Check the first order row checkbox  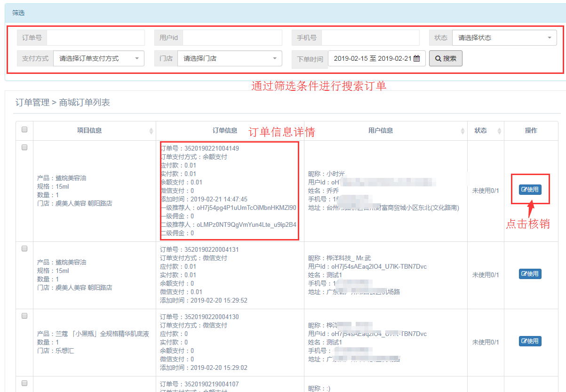pos(24,147)
